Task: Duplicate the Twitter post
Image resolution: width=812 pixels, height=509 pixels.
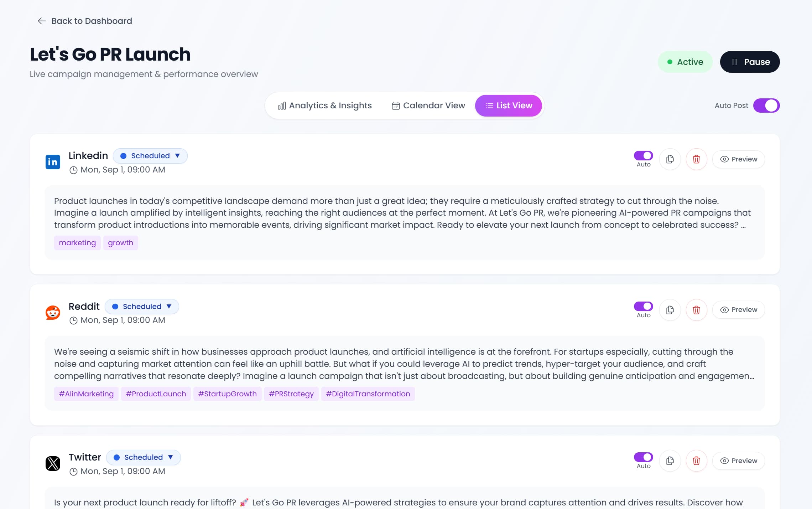Action: tap(670, 461)
